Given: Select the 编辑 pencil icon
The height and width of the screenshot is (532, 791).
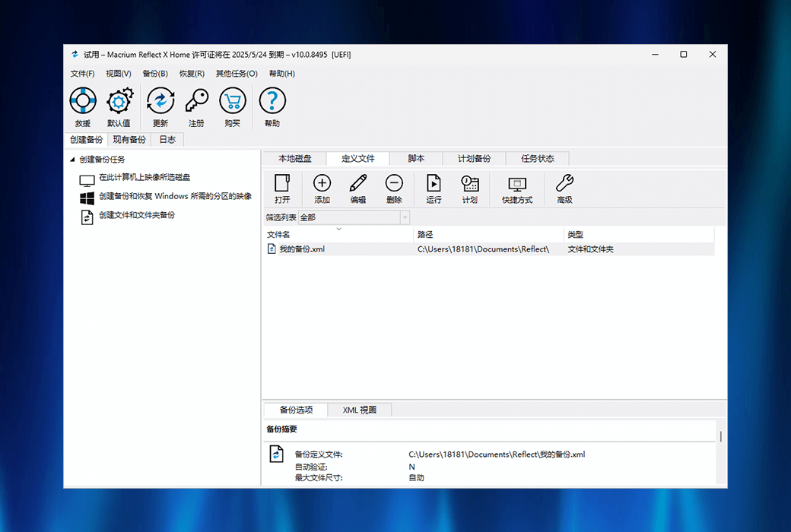Looking at the screenshot, I should [x=358, y=183].
